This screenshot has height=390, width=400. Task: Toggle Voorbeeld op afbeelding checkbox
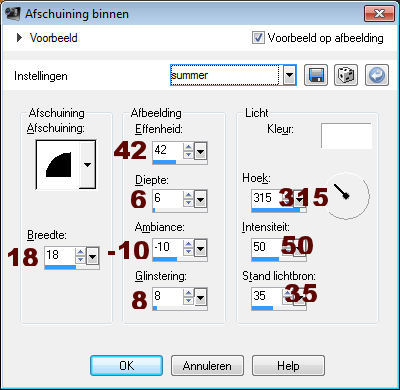258,38
